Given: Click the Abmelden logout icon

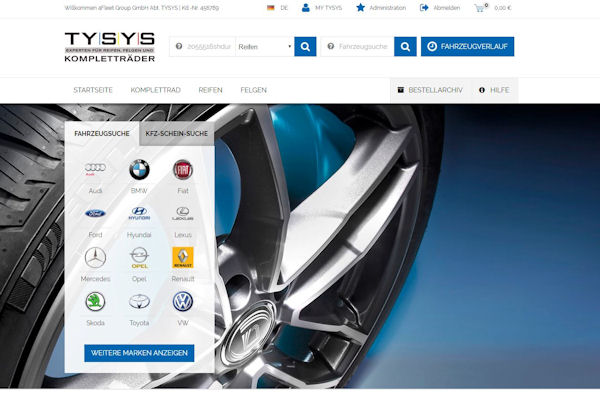Looking at the screenshot, I should (424, 8).
